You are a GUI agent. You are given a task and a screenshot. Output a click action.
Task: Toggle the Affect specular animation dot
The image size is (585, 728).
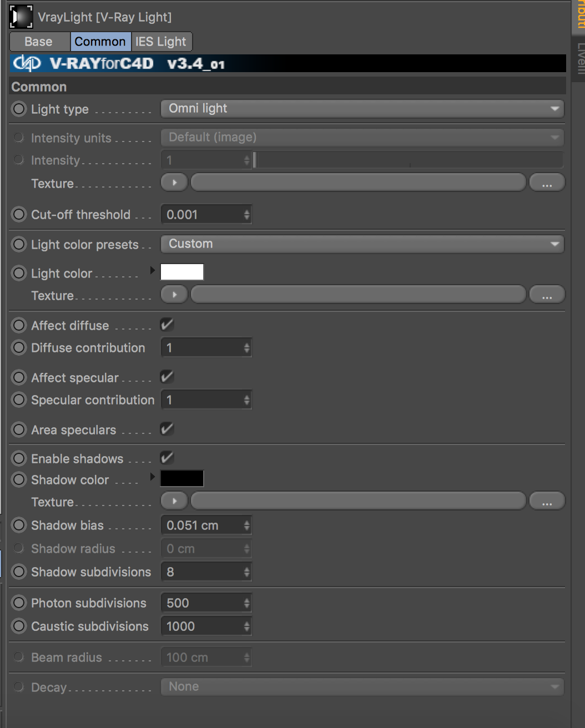click(19, 377)
